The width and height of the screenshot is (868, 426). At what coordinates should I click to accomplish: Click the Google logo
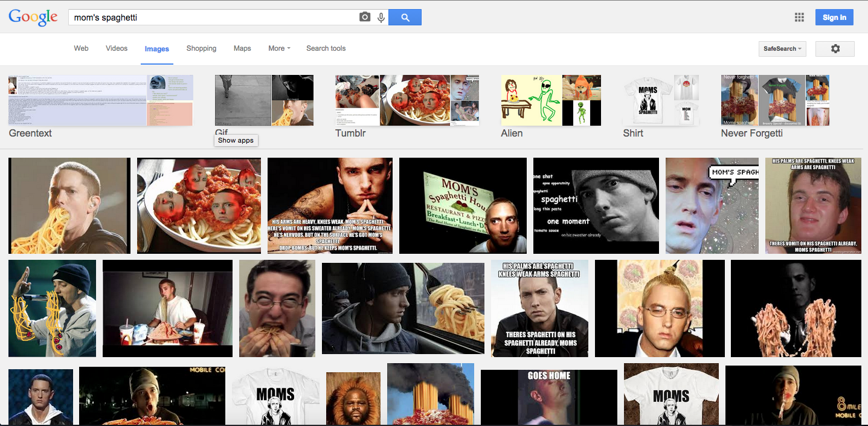33,18
